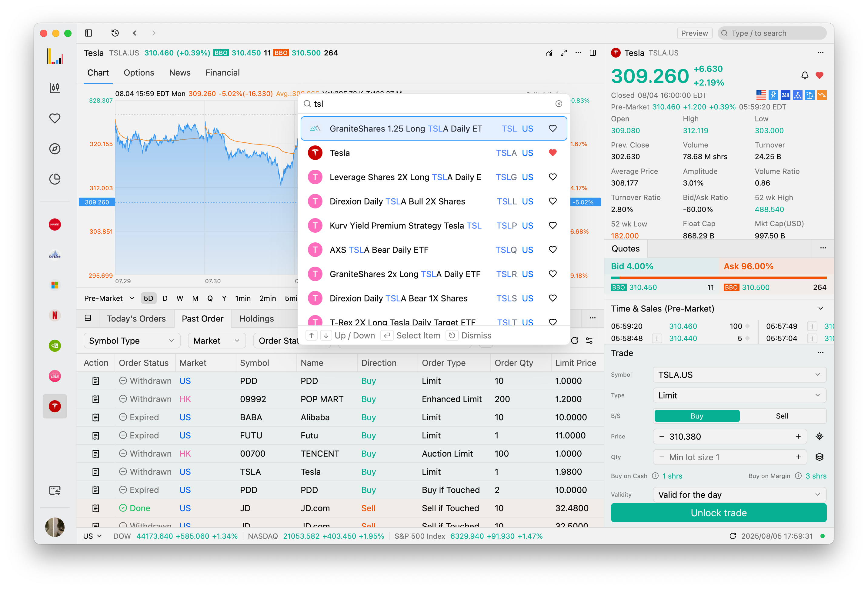Click the Unlock trade button
The width and height of the screenshot is (868, 589).
pos(718,513)
